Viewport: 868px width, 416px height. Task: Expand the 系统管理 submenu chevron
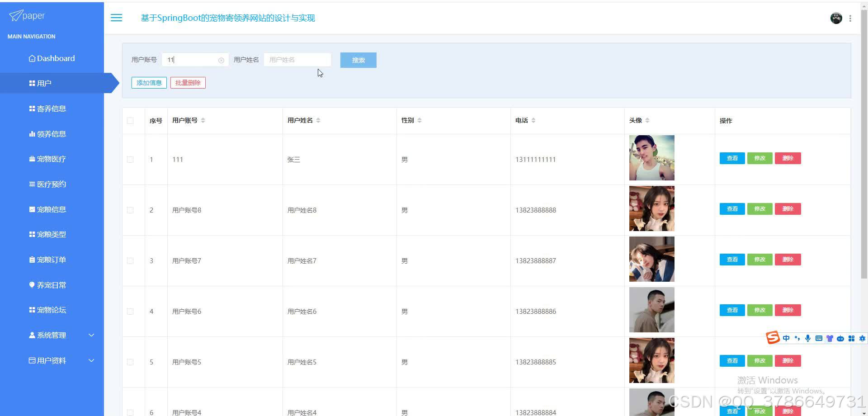point(91,335)
